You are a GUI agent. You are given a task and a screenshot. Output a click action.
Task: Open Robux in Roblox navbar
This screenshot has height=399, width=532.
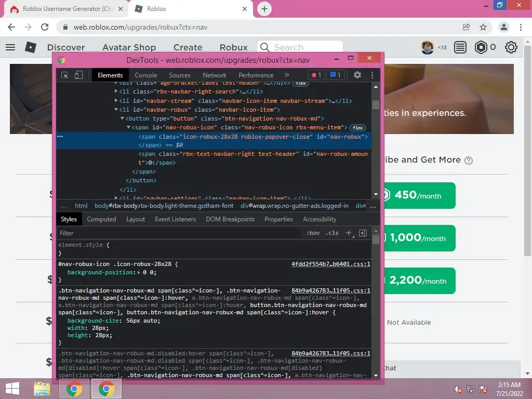[x=233, y=47]
